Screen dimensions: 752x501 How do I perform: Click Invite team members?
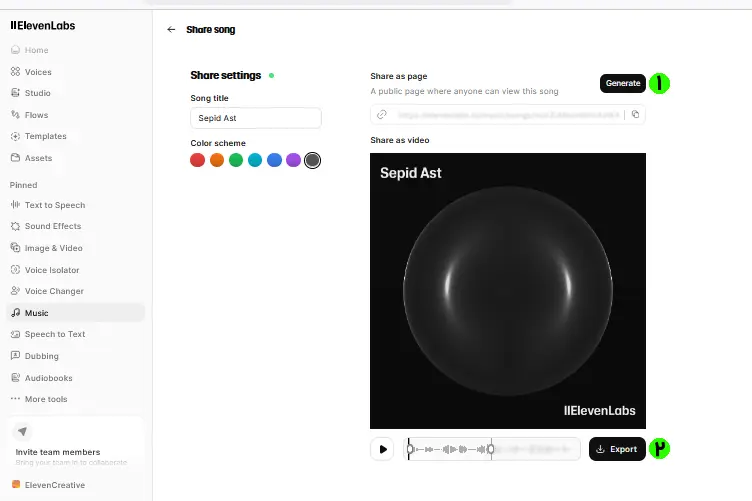(58, 452)
